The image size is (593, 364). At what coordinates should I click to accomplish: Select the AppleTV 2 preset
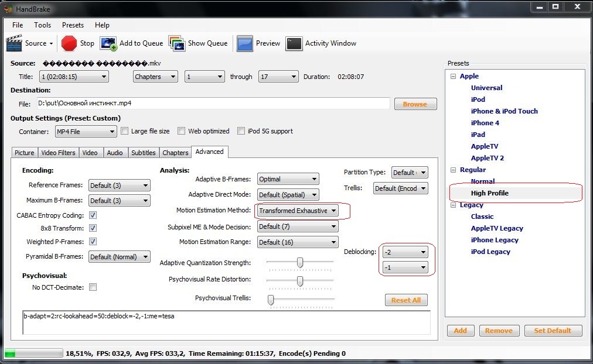point(487,158)
